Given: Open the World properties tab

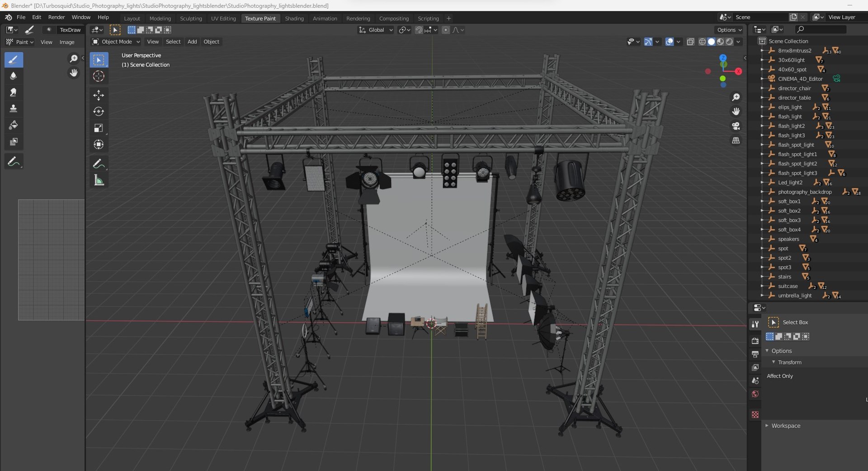Looking at the screenshot, I should (x=755, y=394).
